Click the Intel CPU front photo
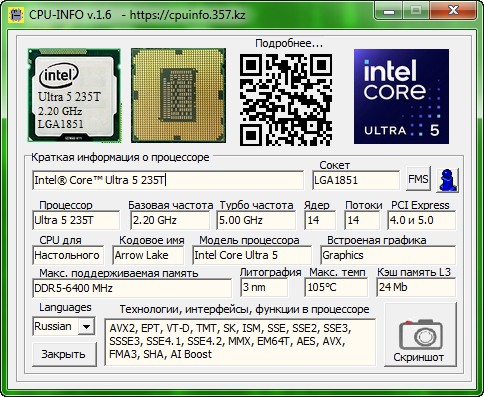 [x=74, y=95]
